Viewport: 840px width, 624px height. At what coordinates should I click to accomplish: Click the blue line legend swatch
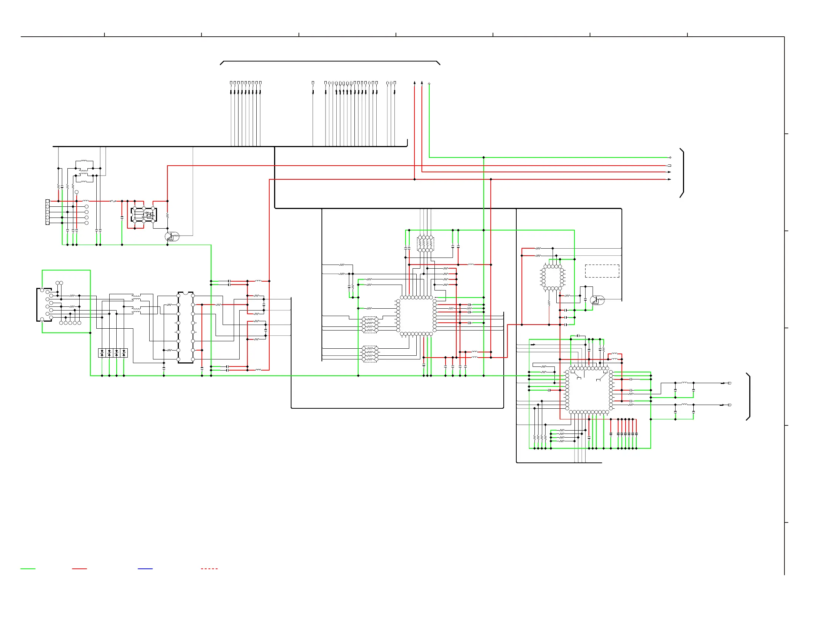pos(145,568)
